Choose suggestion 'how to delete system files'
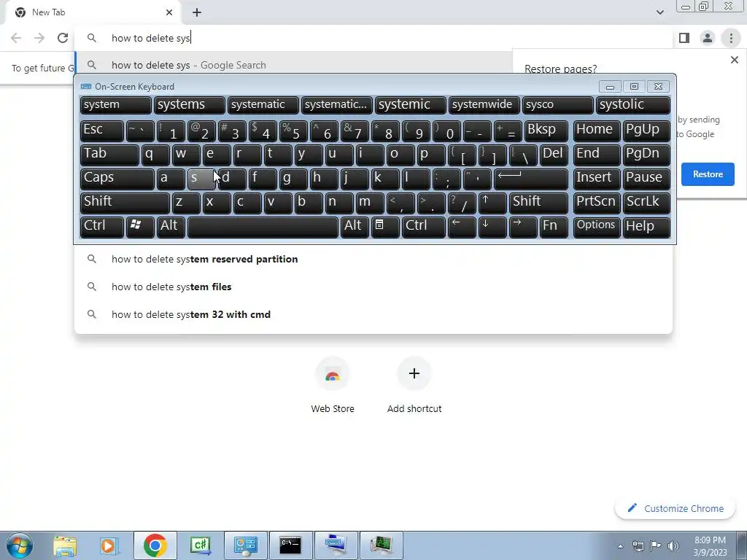The image size is (747, 560). (x=373, y=287)
